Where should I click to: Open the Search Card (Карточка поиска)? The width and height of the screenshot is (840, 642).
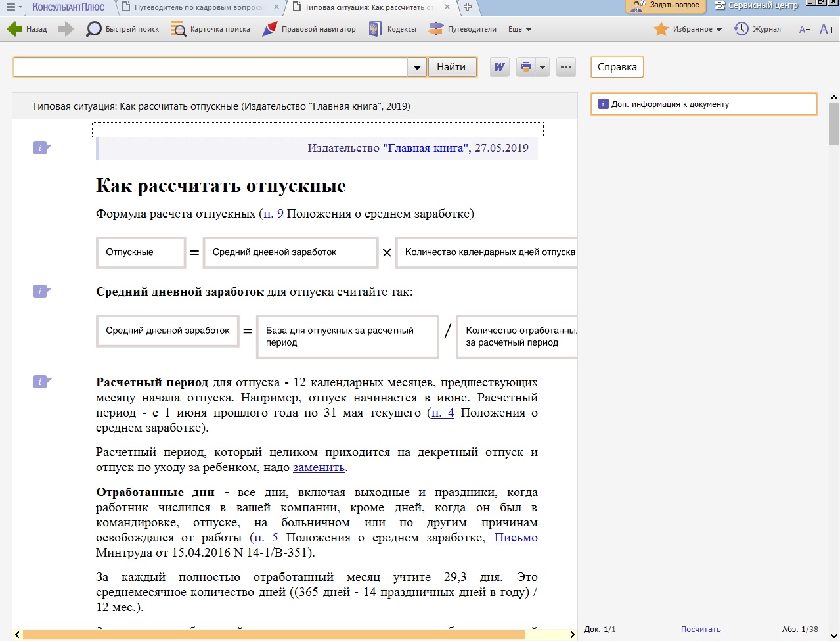pos(178,29)
